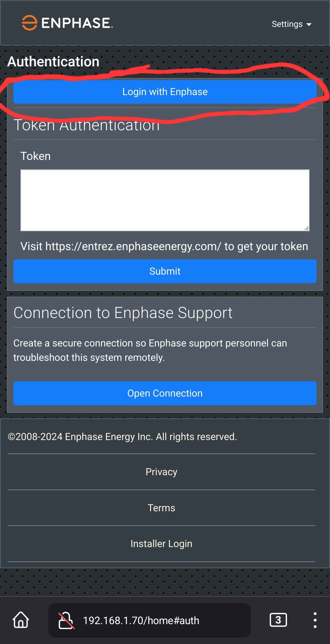Open Connection to Enphase Support
Viewport: 330px width, 644px height.
pyautogui.click(x=165, y=393)
